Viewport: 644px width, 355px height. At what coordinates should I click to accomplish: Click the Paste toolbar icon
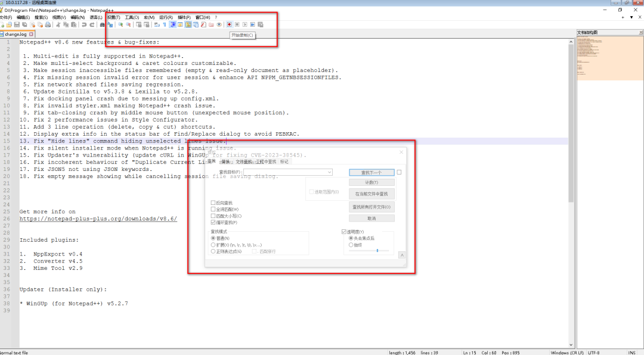(74, 24)
